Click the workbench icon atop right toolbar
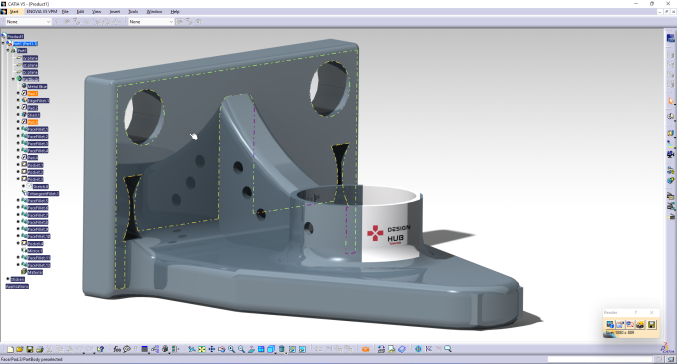Viewport: 677px width, 364px height. pyautogui.click(x=671, y=38)
